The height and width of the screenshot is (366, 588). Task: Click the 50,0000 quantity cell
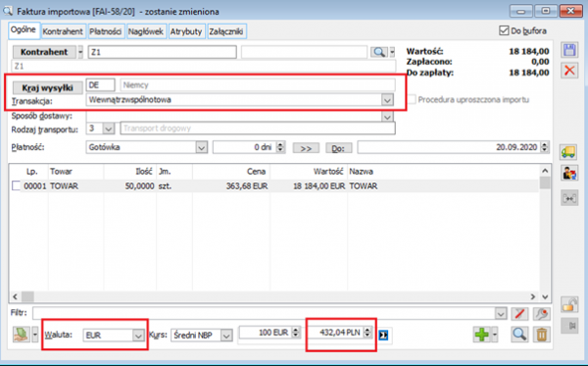point(129,186)
